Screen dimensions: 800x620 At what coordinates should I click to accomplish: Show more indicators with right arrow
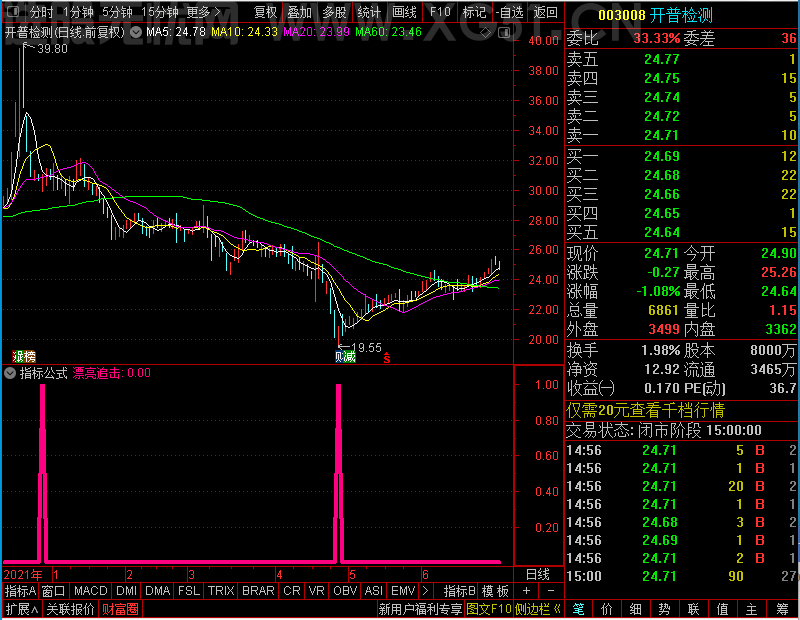coord(426,591)
